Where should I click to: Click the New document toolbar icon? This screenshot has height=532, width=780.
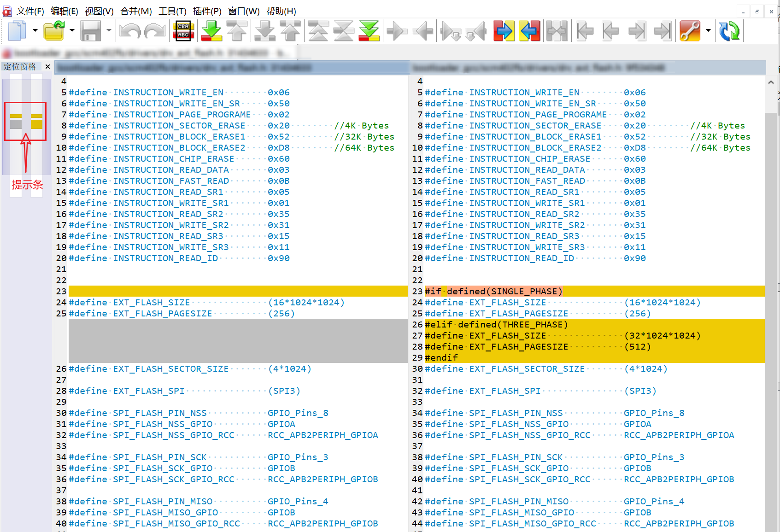17,31
